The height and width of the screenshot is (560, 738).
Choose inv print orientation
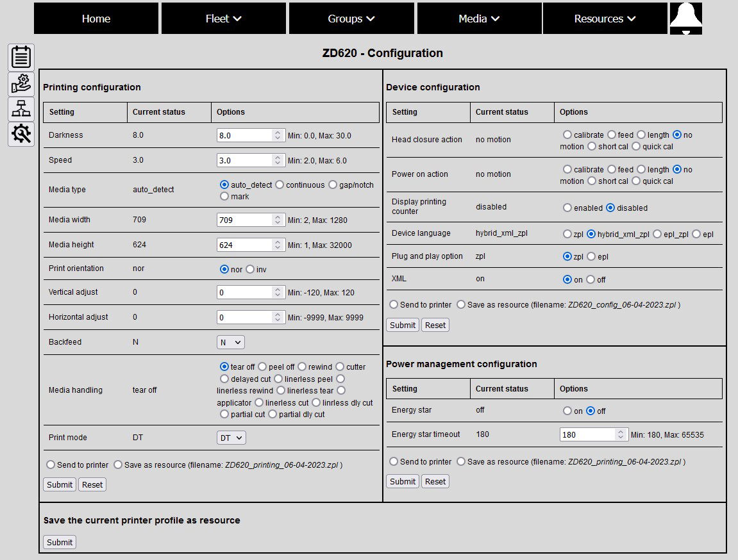pos(250,269)
